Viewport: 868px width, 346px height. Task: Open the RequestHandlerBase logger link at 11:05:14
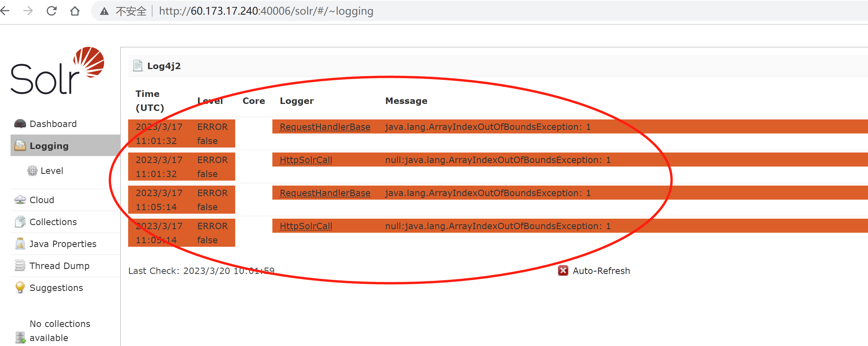coord(325,193)
